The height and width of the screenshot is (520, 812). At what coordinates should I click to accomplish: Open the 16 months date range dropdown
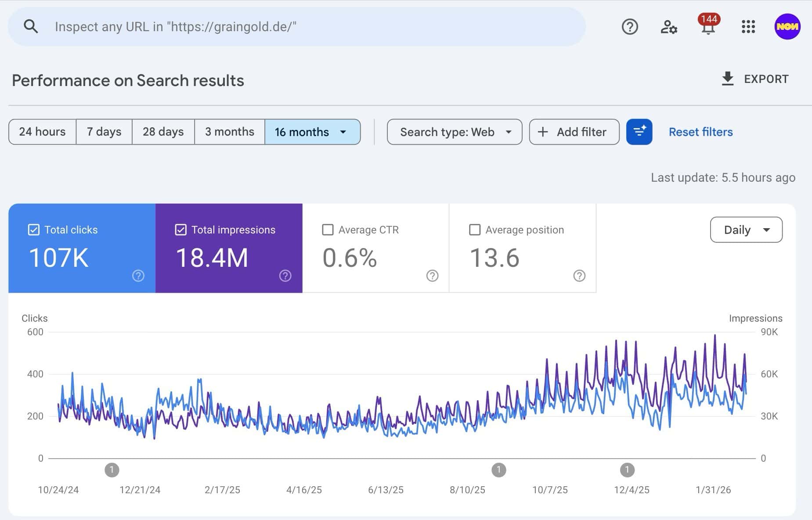point(313,132)
